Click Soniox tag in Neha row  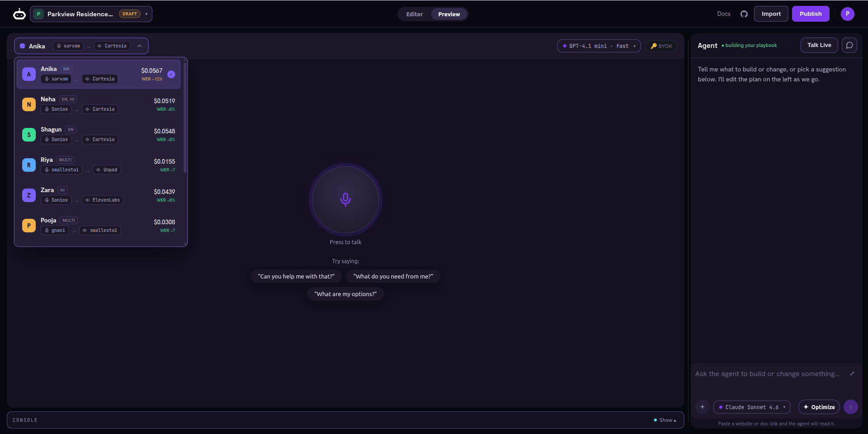point(56,109)
